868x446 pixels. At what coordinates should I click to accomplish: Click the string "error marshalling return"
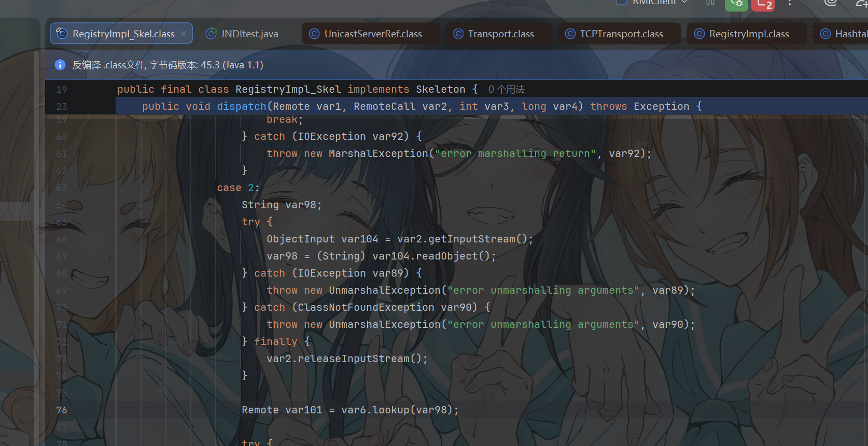[515, 154]
